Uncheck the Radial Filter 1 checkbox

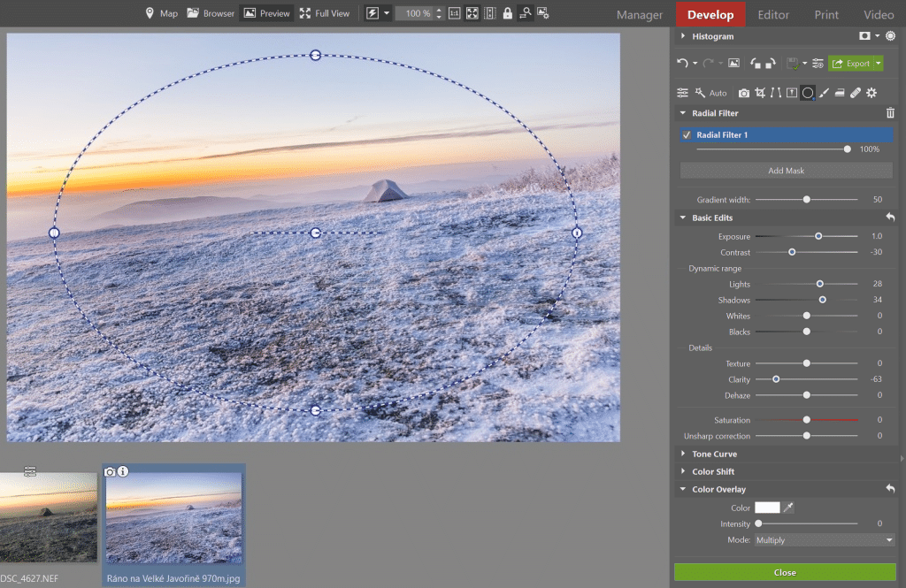tap(687, 135)
